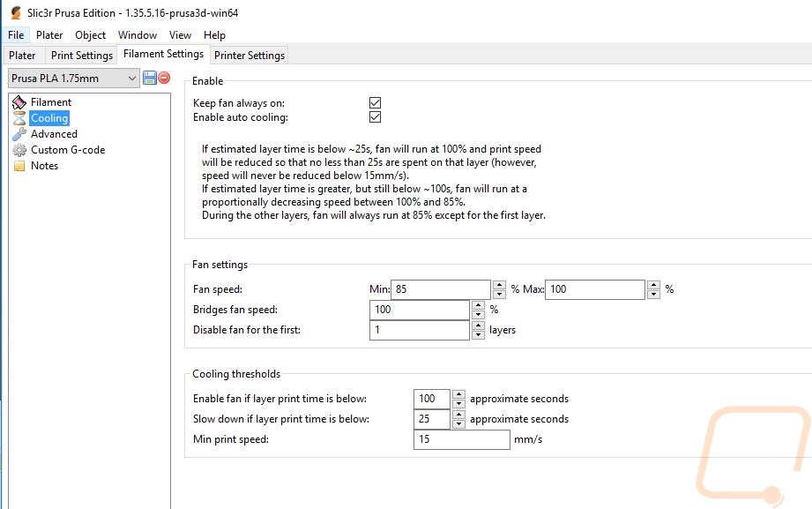Open the Plater menu
Image resolution: width=812 pixels, height=509 pixels.
tap(49, 34)
